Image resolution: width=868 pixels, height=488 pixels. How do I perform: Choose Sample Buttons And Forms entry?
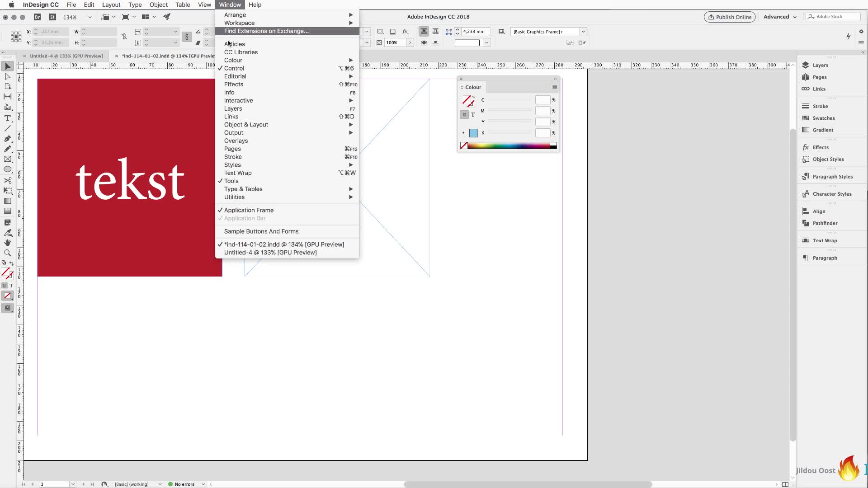(287, 231)
